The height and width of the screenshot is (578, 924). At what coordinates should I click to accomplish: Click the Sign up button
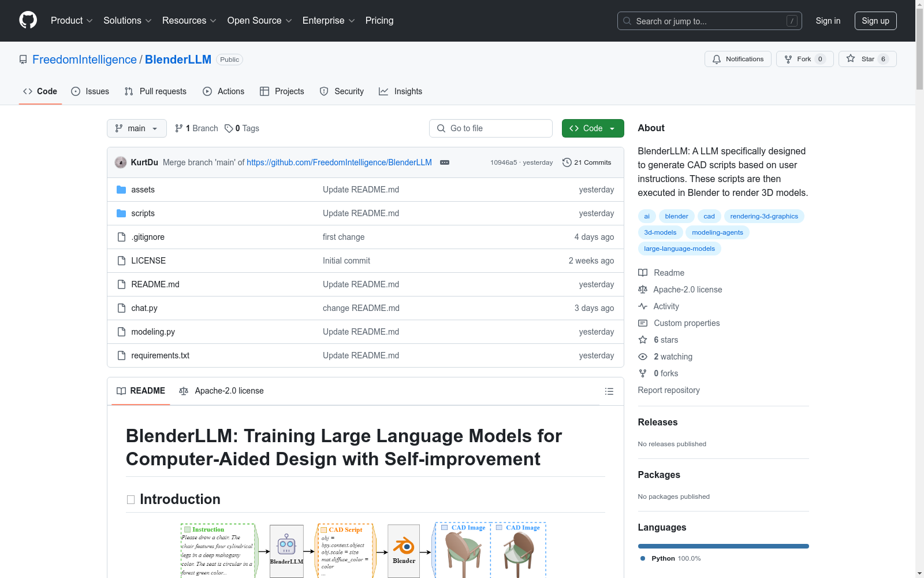875,21
